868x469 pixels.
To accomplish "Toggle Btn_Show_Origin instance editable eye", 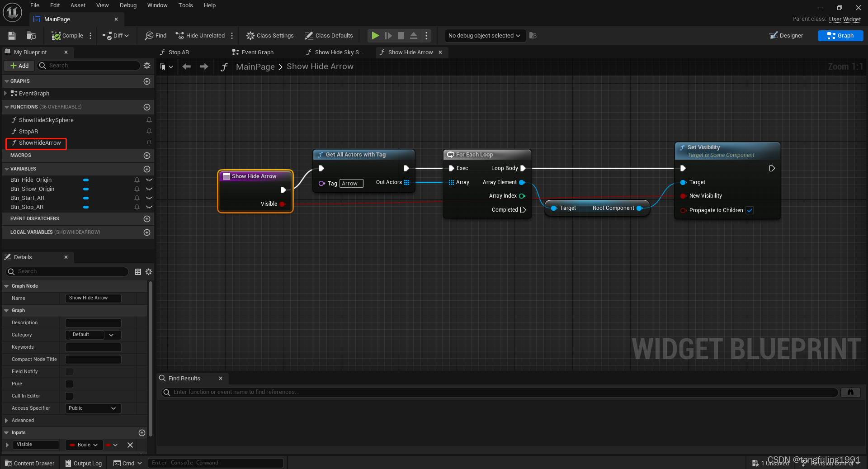I will tap(149, 189).
